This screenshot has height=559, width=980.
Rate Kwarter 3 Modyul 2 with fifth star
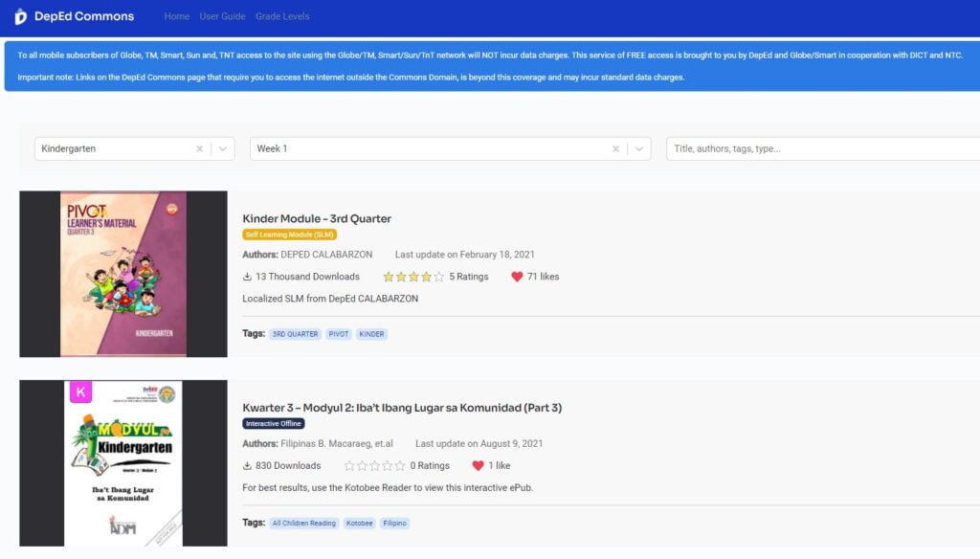click(x=399, y=466)
